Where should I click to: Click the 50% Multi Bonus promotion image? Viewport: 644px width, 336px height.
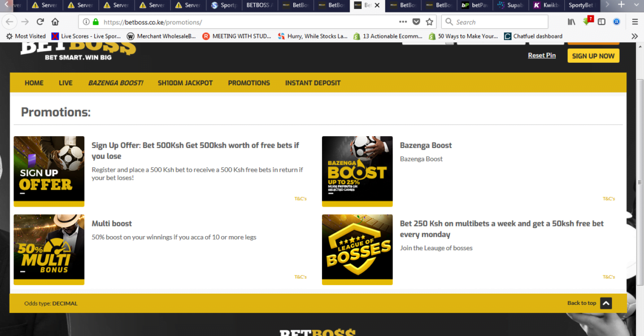click(x=49, y=250)
